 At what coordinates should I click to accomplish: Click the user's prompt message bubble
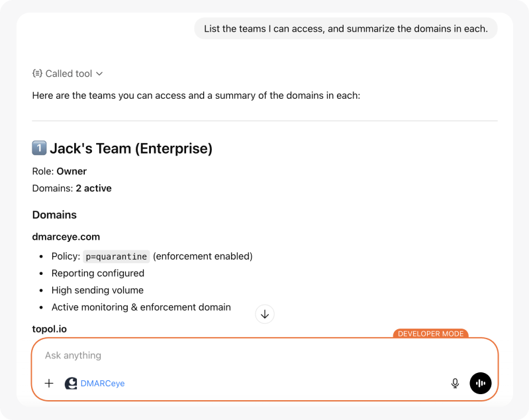pyautogui.click(x=346, y=28)
